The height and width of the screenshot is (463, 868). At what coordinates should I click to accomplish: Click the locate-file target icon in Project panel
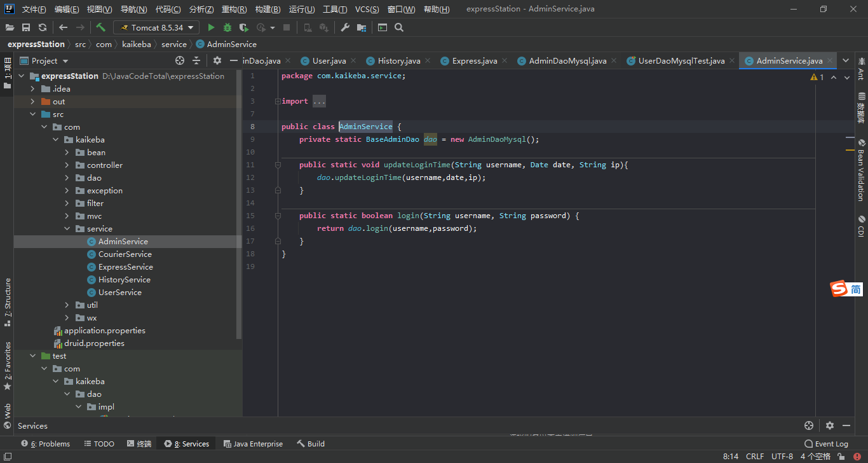tap(180, 60)
